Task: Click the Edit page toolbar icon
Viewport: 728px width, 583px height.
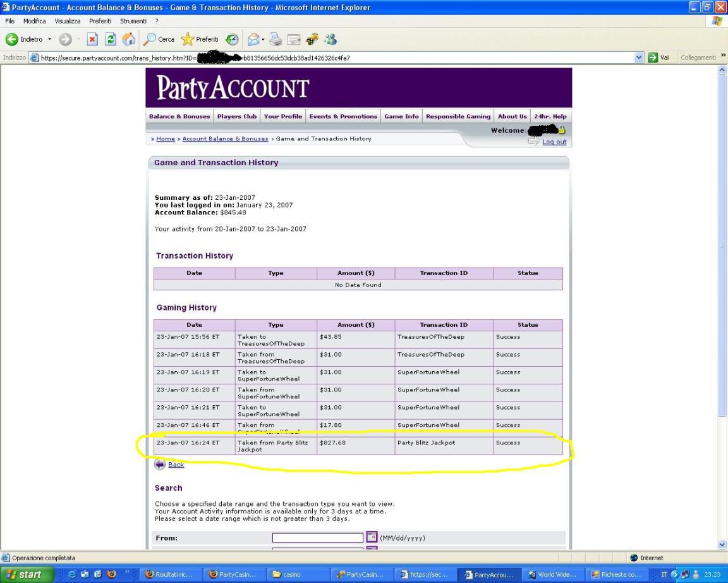Action: coord(294,39)
